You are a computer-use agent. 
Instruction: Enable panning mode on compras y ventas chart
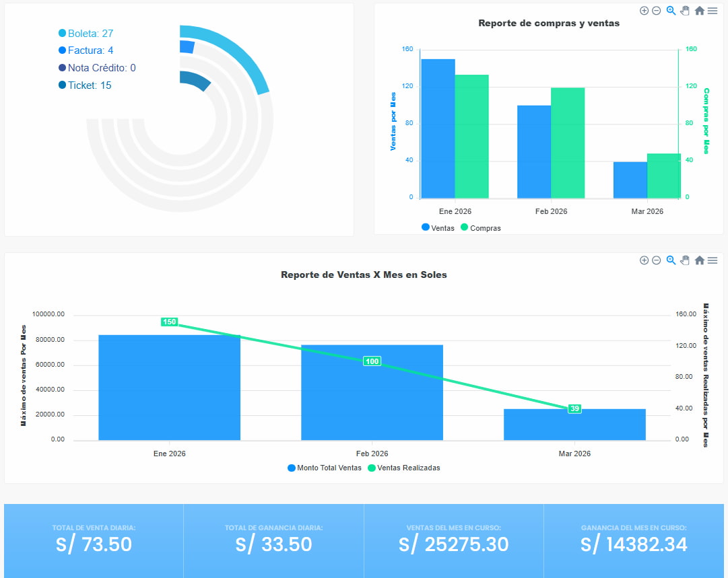tap(684, 10)
